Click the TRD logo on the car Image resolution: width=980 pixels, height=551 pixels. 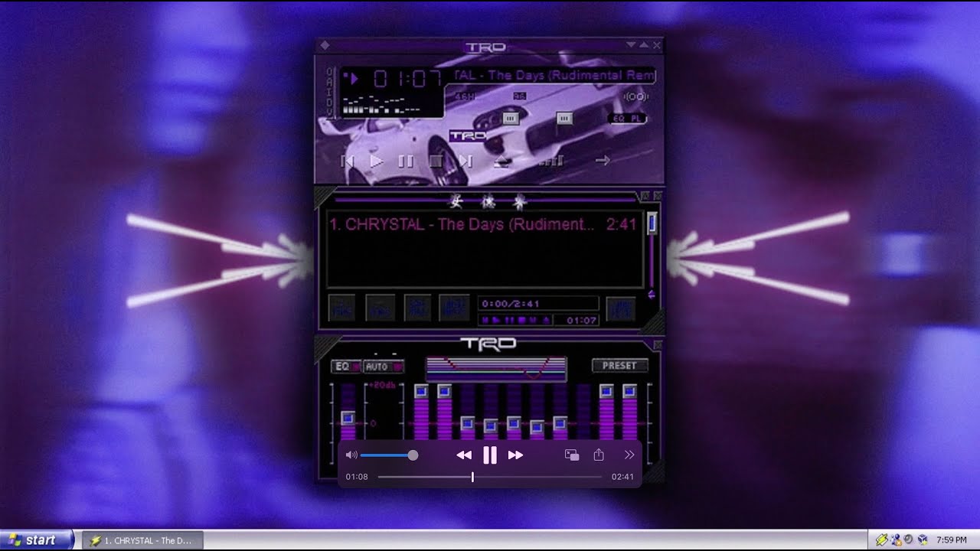point(468,135)
